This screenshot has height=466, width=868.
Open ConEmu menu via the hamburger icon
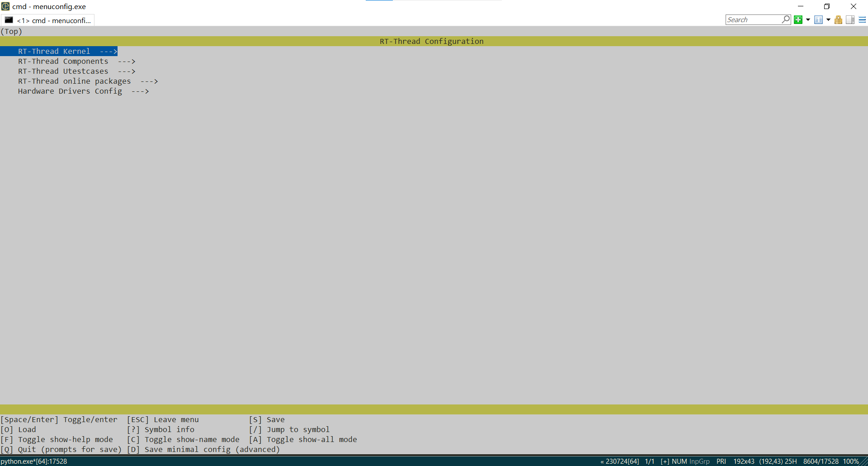tap(862, 19)
